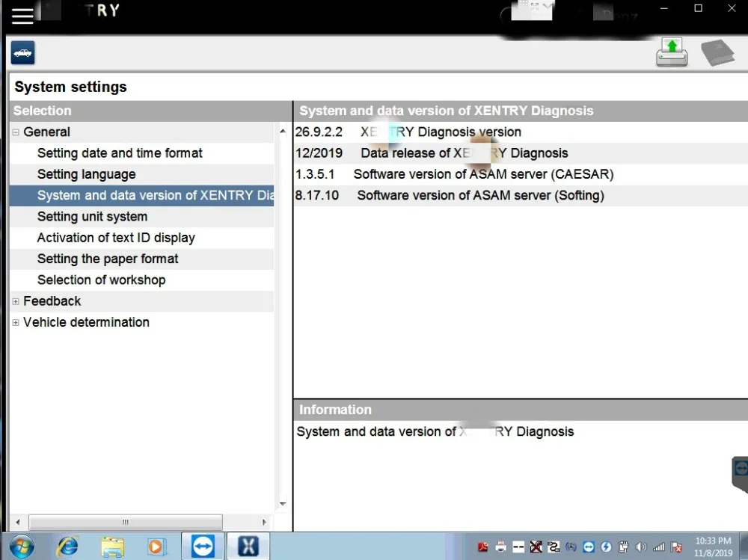Select Activation of text ID display
This screenshot has width=748, height=560.
(x=116, y=238)
